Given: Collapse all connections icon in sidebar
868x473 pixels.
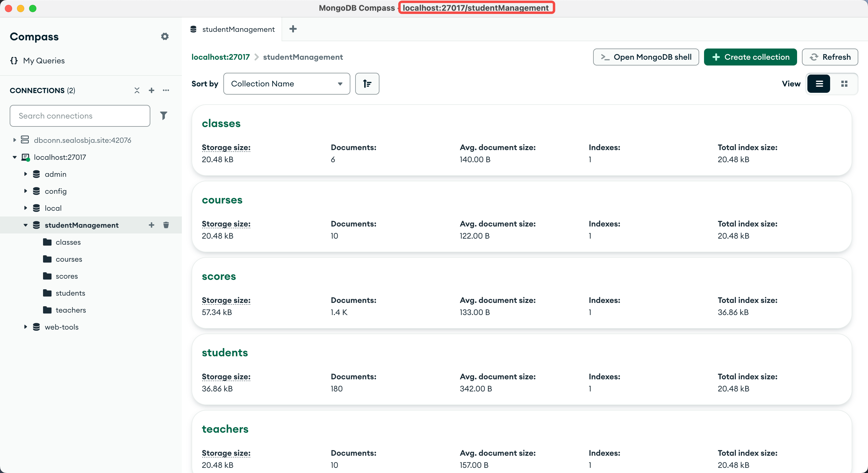Looking at the screenshot, I should [x=137, y=90].
